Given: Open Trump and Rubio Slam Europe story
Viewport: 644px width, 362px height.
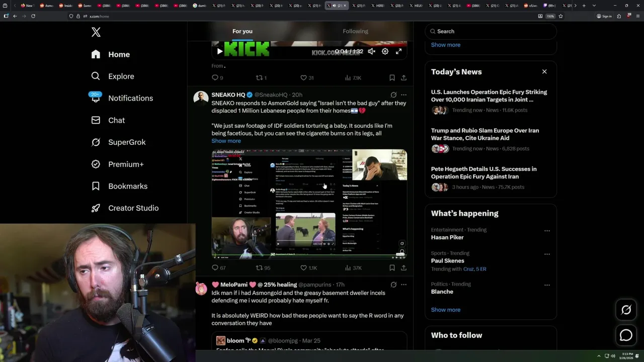Looking at the screenshot, I should [491, 139].
